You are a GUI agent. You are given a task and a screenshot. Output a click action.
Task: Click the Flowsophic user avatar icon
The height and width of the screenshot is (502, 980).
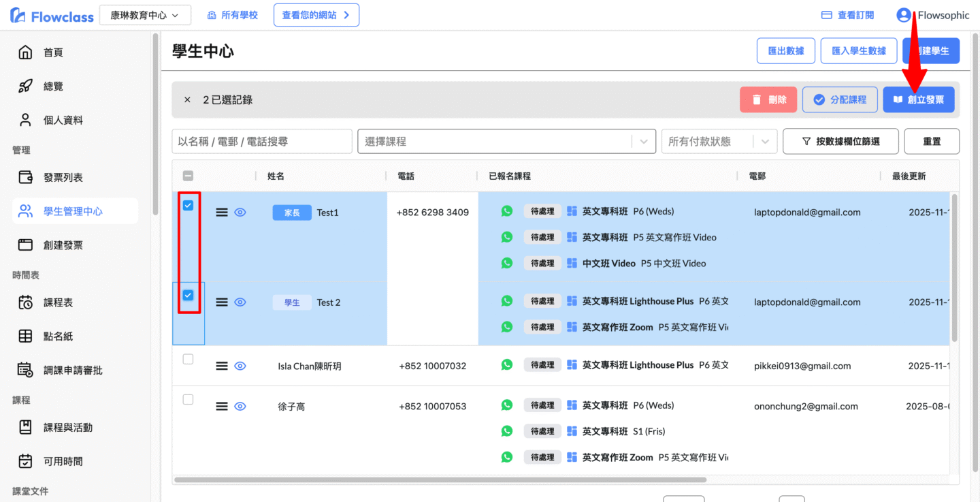point(904,15)
